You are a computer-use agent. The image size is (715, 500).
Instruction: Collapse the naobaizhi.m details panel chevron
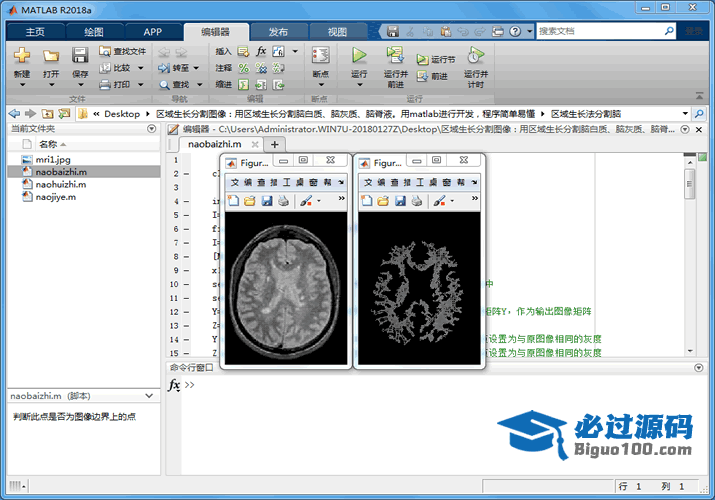tap(149, 396)
